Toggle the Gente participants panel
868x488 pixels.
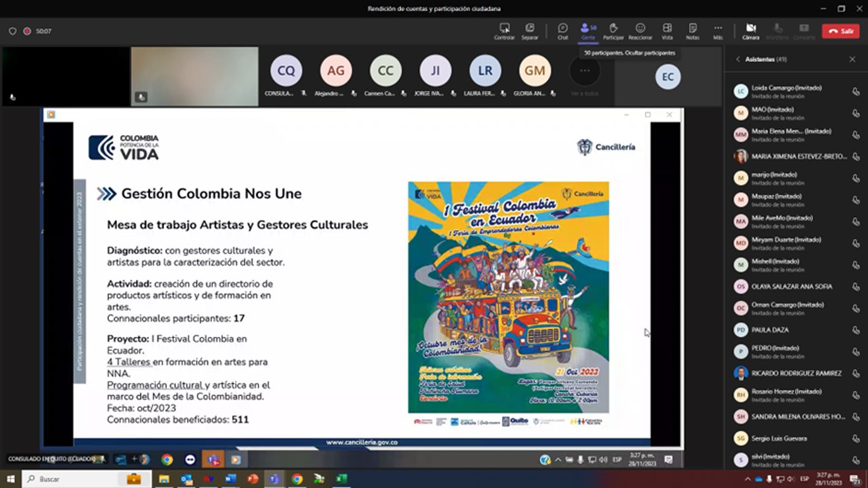587,31
